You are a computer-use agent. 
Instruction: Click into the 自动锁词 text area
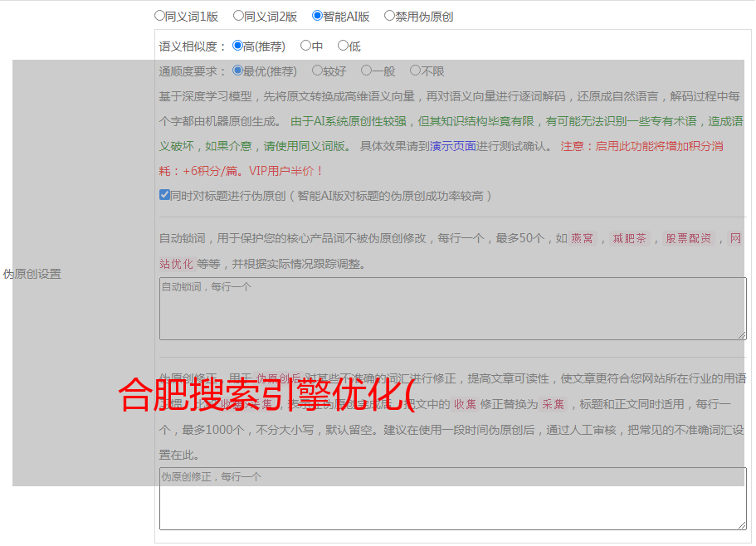tap(452, 308)
